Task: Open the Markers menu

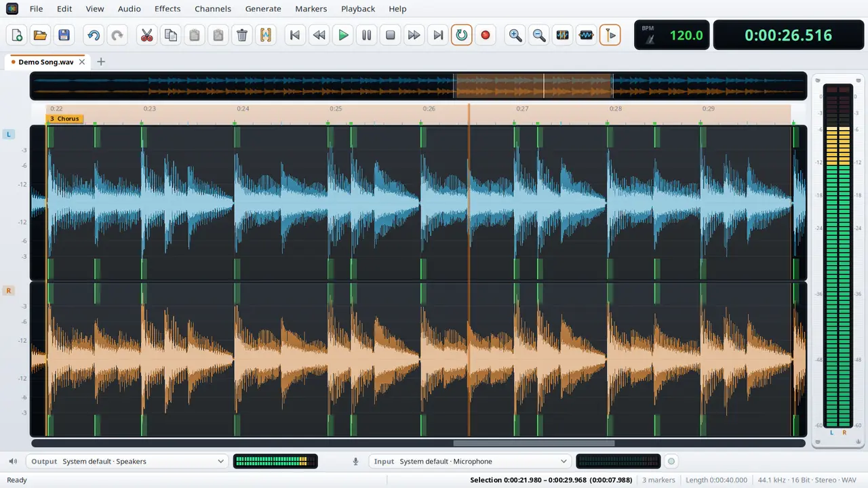Action: coord(311,9)
